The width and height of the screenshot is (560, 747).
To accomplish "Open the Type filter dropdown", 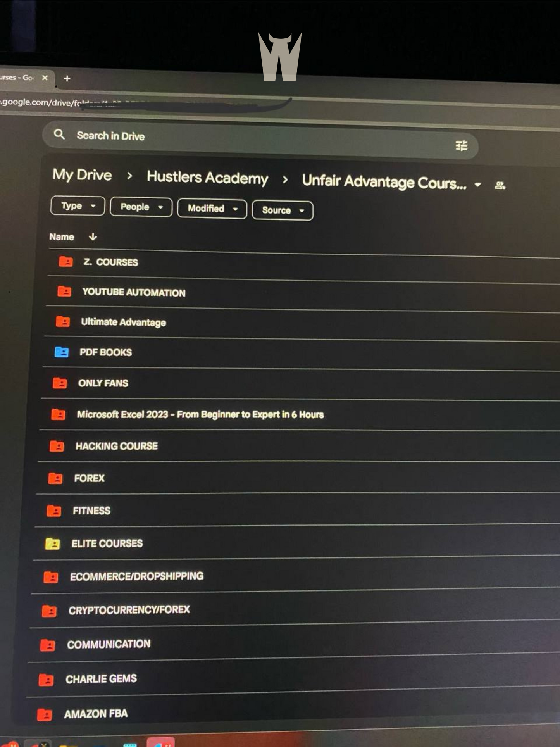I will tap(78, 206).
